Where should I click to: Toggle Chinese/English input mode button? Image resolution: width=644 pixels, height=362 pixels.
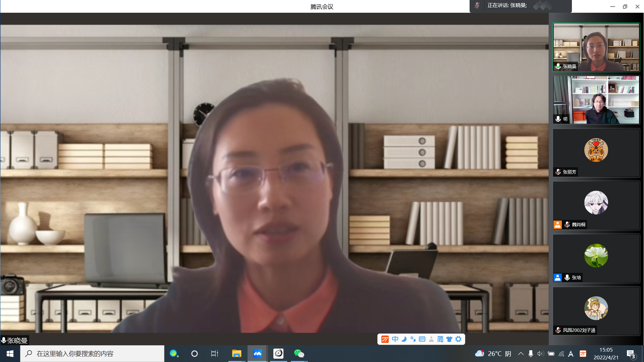395,339
